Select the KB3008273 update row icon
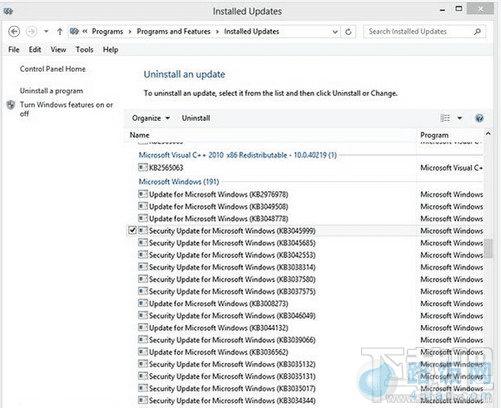The image size is (501, 408). click(x=143, y=303)
